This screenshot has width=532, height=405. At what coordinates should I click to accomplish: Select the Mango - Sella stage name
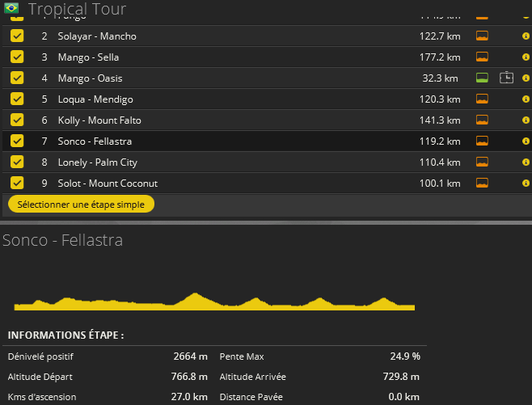pos(88,57)
